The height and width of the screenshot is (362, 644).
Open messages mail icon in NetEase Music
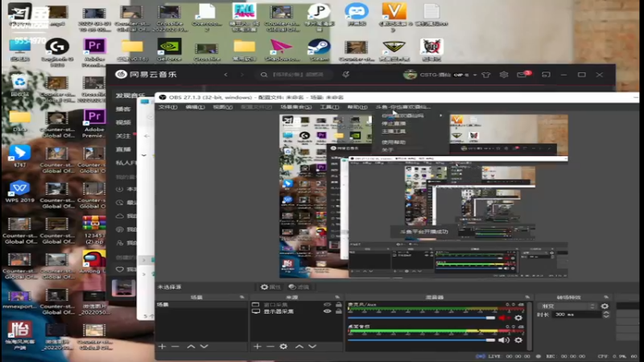(522, 75)
